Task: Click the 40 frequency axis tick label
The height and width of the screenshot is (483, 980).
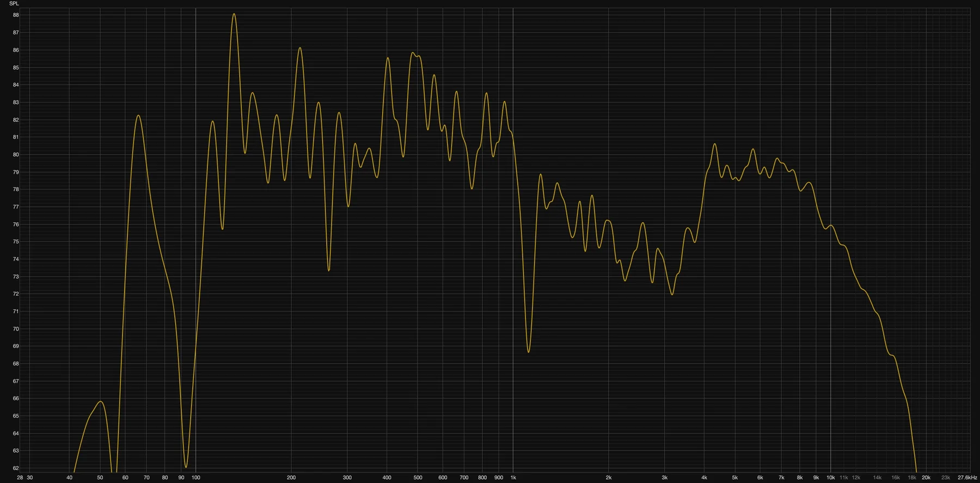Action: click(x=70, y=478)
